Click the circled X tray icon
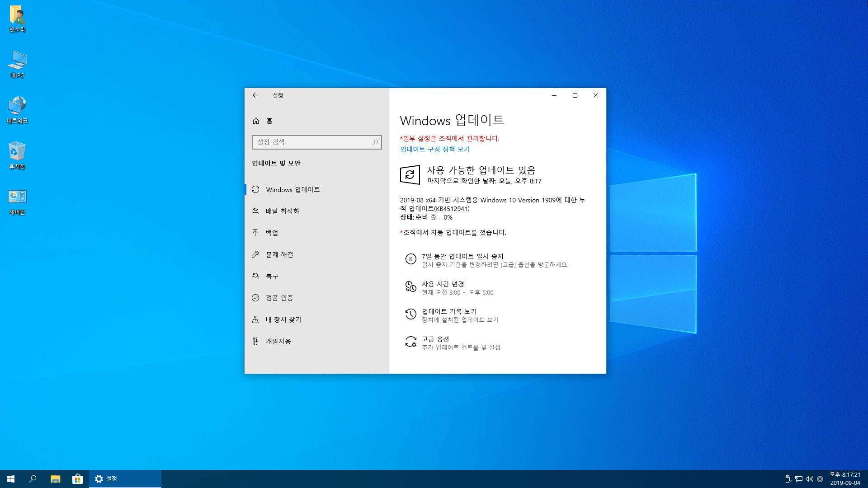The image size is (868, 488). click(820, 479)
